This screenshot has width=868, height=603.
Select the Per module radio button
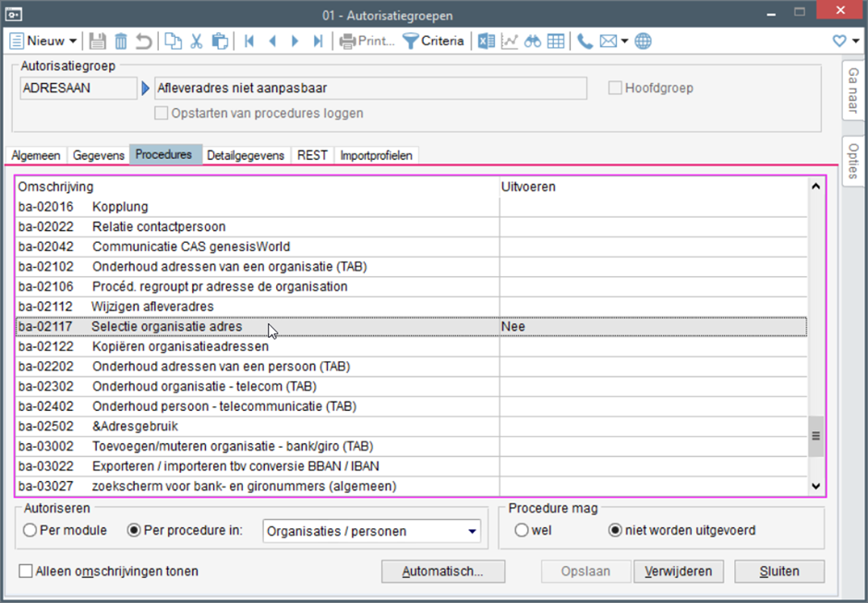(30, 530)
